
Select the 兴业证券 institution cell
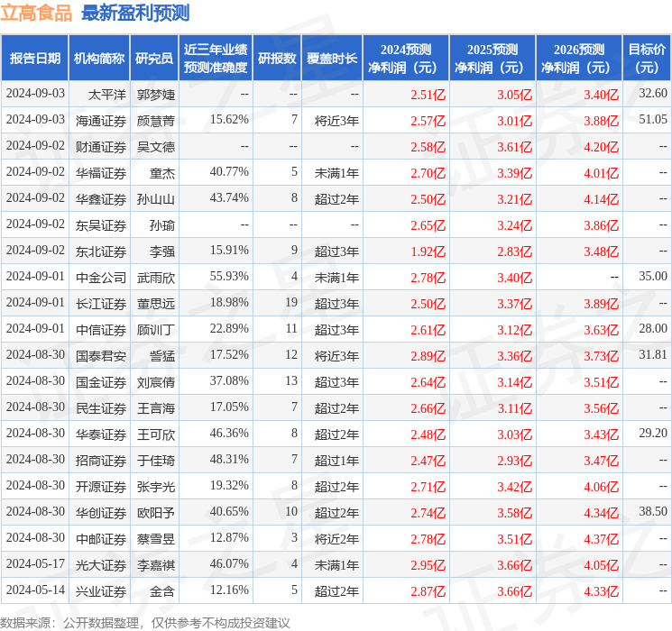[x=101, y=590]
